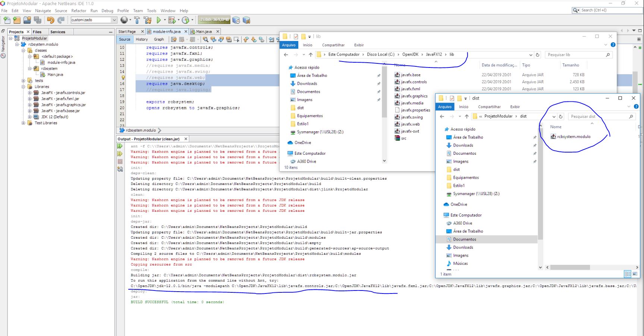The image size is (644, 336).
Task: Click the History editor view button
Action: coord(142,39)
